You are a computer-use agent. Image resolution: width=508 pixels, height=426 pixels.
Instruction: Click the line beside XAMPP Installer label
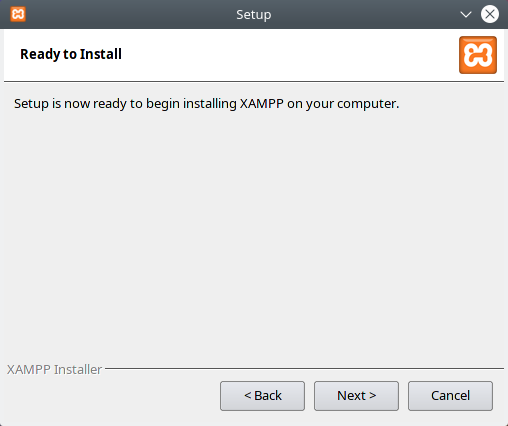(304, 368)
